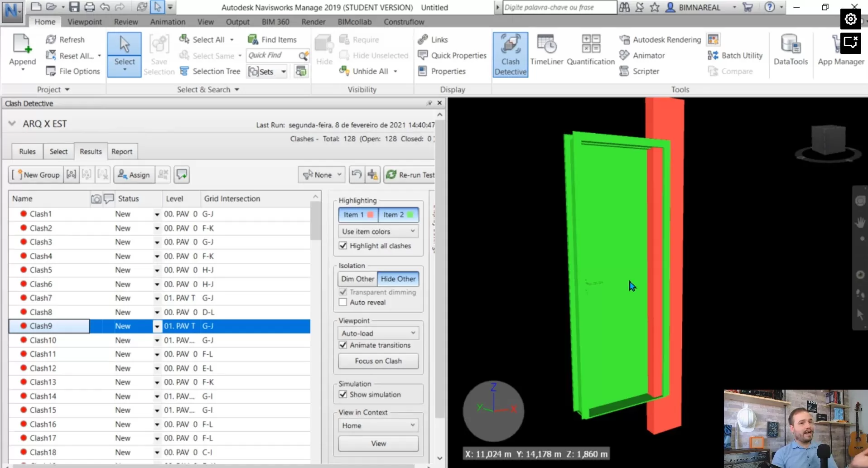Click Find Items
Screen dimensions: 868x468
click(272, 39)
